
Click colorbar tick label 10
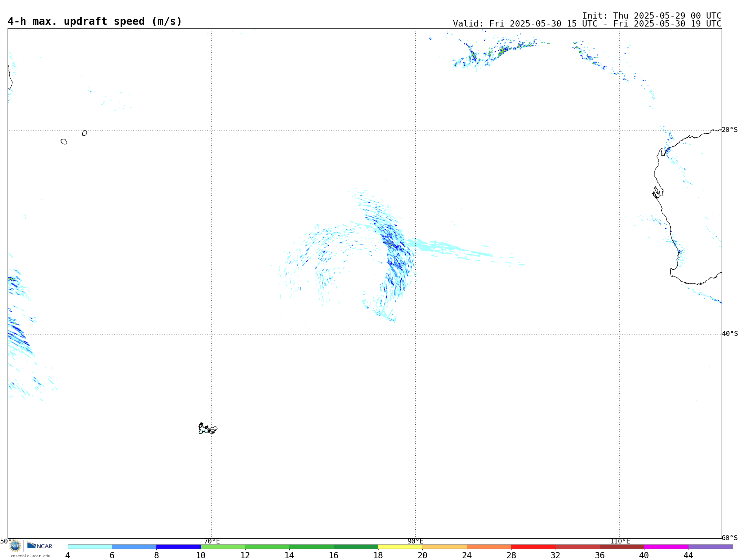[201, 556]
